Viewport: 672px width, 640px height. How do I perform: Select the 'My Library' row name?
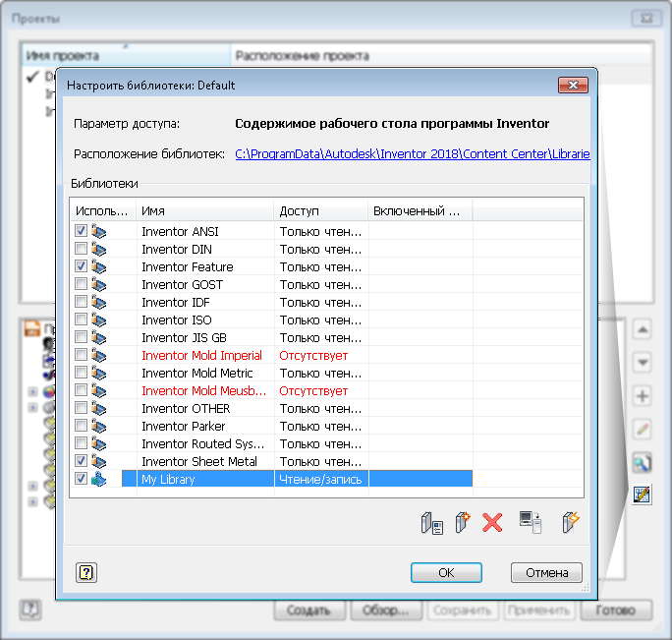pos(168,479)
